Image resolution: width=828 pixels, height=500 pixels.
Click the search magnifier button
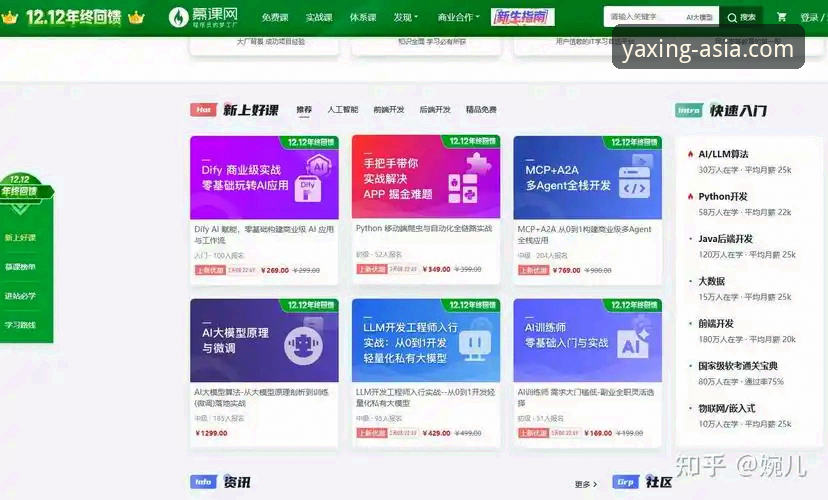coord(741,17)
